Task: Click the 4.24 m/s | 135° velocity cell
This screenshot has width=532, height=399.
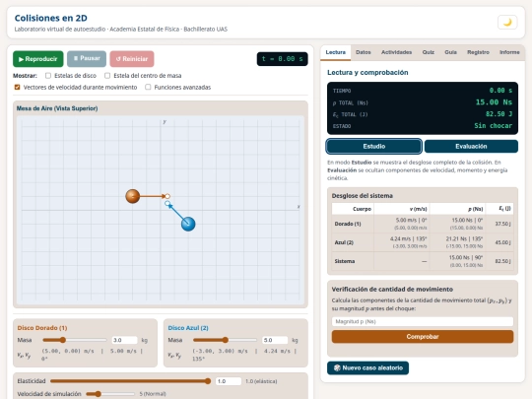Action: (x=402, y=242)
